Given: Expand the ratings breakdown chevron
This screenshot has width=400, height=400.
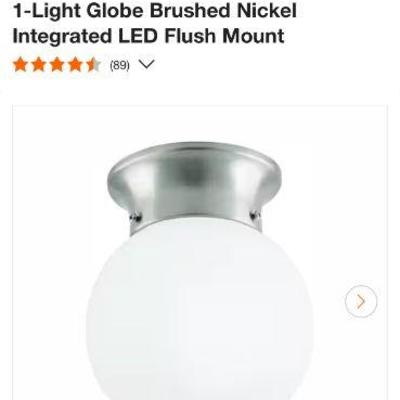Looking at the screenshot, I should coord(147,64).
